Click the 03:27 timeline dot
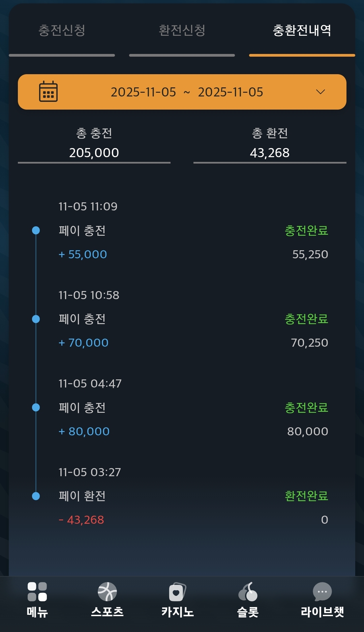The height and width of the screenshot is (632, 364). click(36, 496)
